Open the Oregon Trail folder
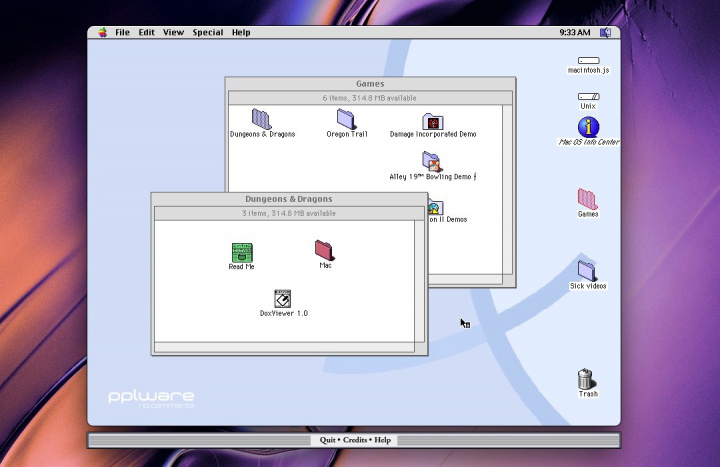 pos(346,119)
